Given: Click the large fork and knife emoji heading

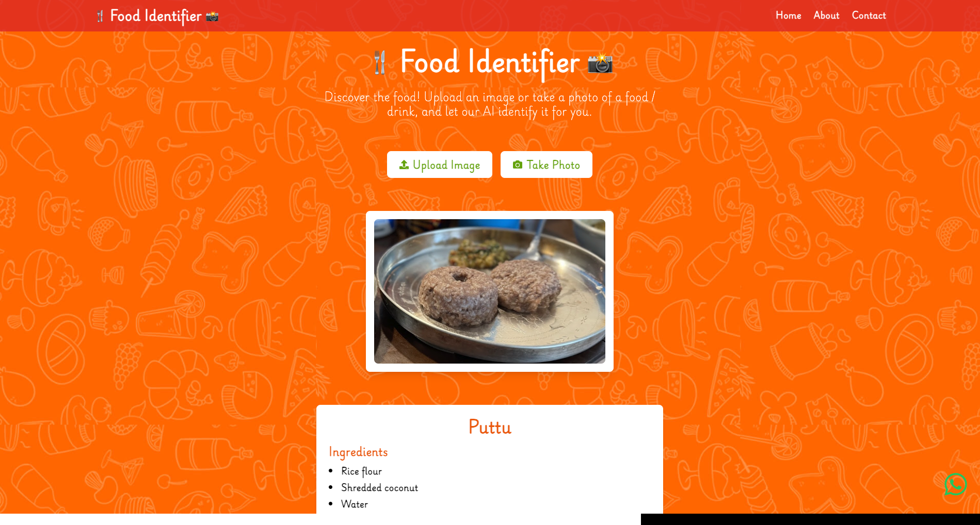Looking at the screenshot, I should click(x=380, y=62).
